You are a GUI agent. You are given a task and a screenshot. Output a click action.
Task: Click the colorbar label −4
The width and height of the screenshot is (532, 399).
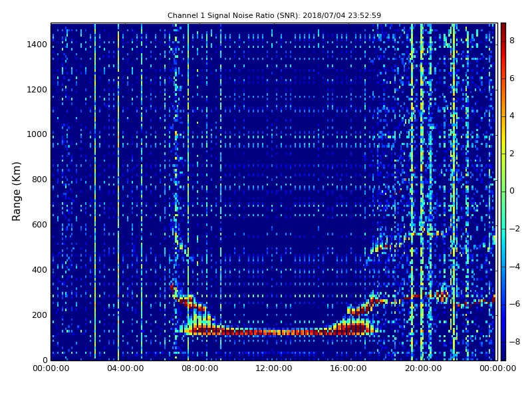pos(515,267)
